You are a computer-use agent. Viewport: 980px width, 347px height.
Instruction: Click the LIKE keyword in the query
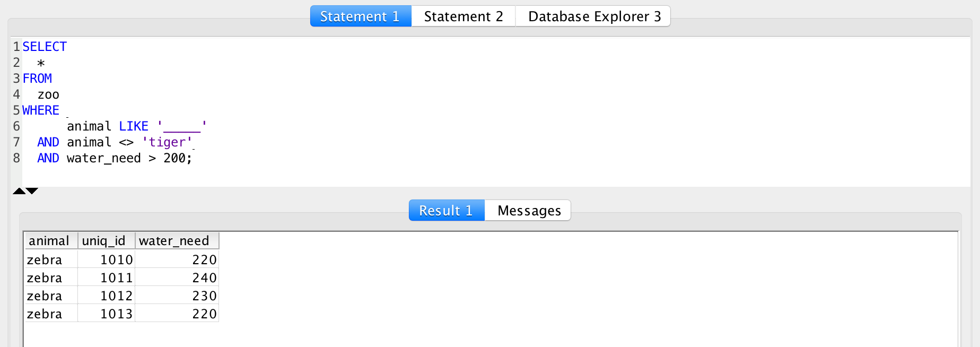point(134,126)
